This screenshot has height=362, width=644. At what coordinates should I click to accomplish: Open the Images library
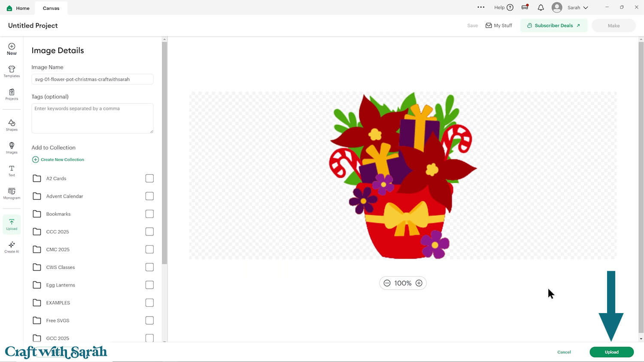(x=12, y=148)
